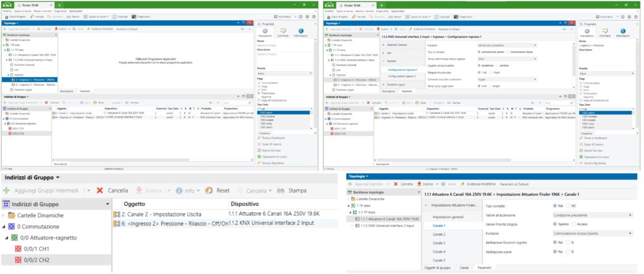The width and height of the screenshot is (644, 274).
Task: Open Cataloghi from top-left window toolbar
Action: [121, 17]
